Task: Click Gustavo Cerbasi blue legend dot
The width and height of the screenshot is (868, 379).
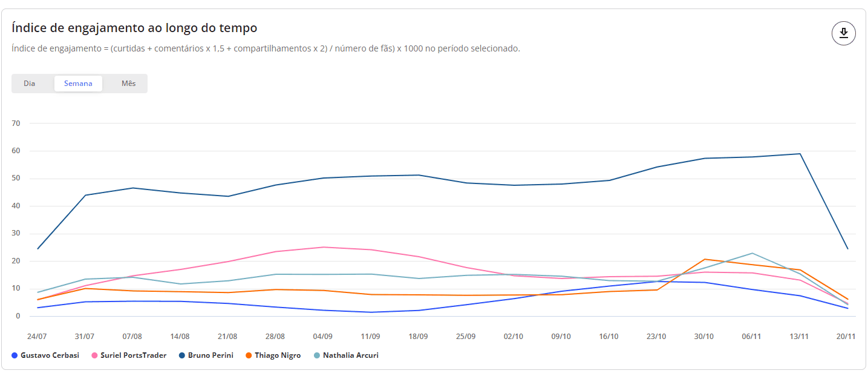Action: 15,355
